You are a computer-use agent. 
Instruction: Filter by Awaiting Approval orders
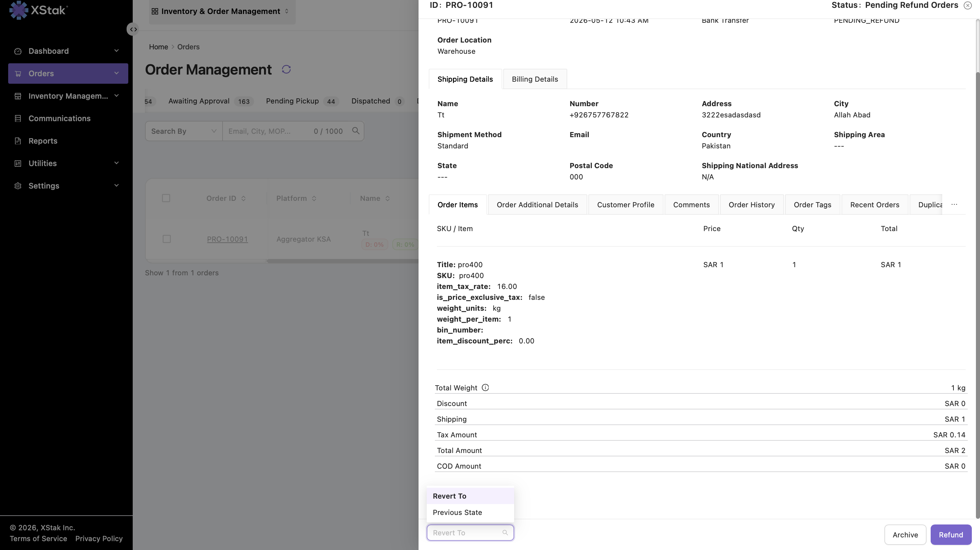coord(210,101)
